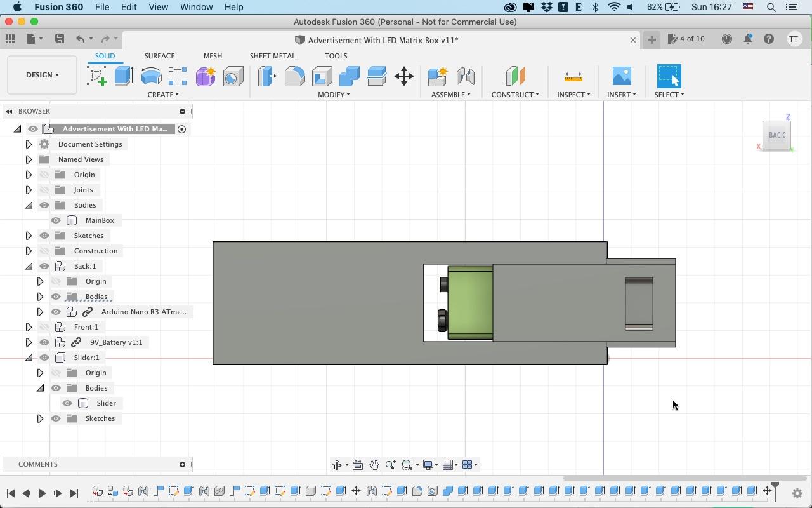Select the Fillet tool

pyautogui.click(x=294, y=76)
